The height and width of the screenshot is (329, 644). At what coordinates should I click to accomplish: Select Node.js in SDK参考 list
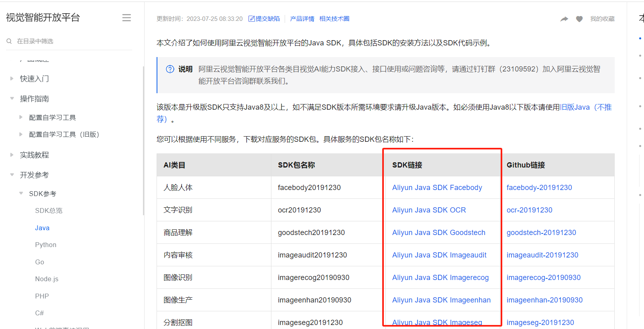point(47,279)
